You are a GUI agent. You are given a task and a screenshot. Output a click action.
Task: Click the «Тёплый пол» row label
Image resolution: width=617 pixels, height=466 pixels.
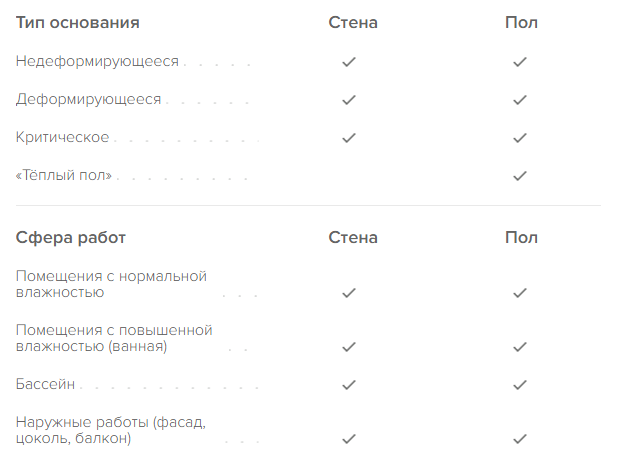pyautogui.click(x=64, y=175)
